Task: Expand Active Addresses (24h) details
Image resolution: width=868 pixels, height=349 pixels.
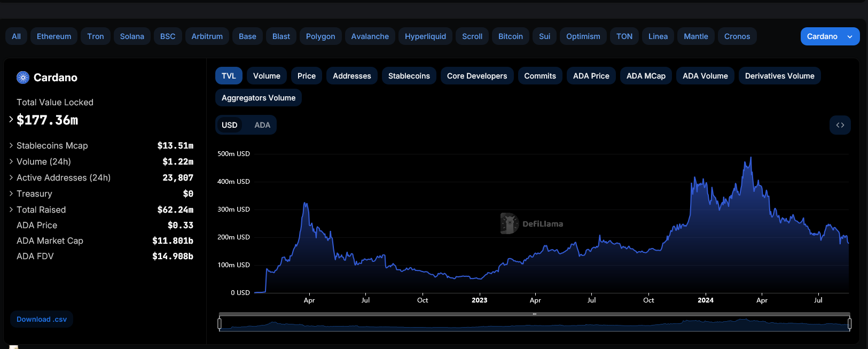Action: [11, 177]
